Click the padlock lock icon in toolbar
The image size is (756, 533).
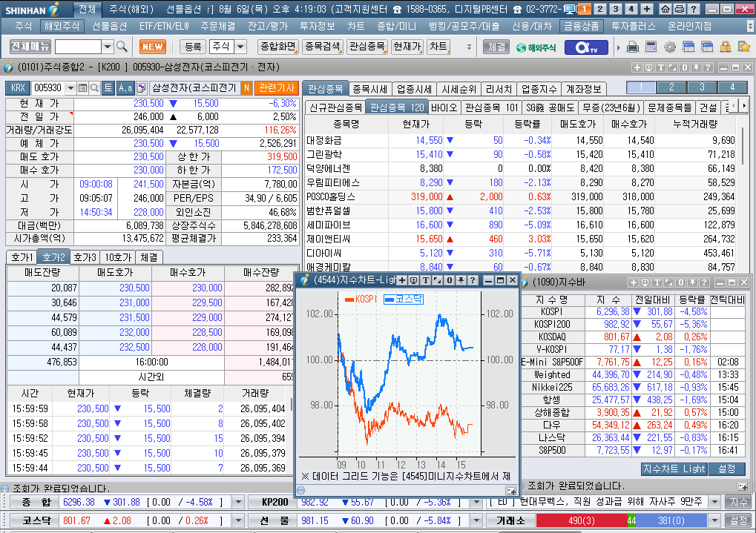click(725, 47)
